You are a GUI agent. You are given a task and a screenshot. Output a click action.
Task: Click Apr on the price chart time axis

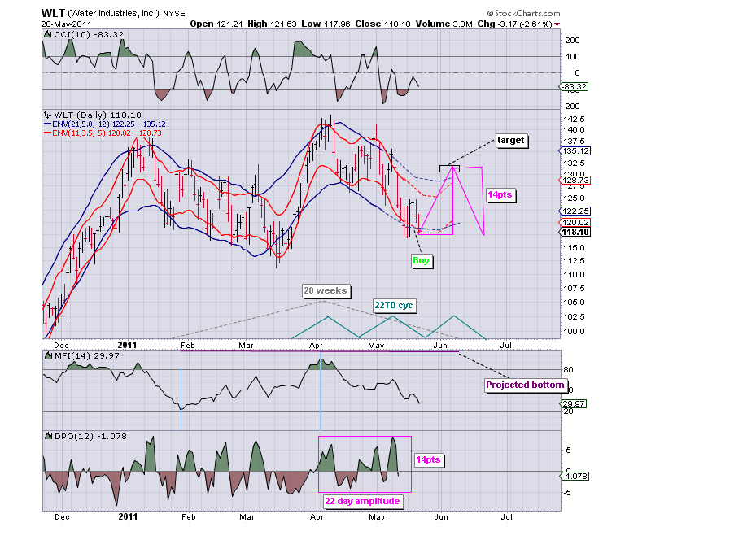click(x=316, y=346)
